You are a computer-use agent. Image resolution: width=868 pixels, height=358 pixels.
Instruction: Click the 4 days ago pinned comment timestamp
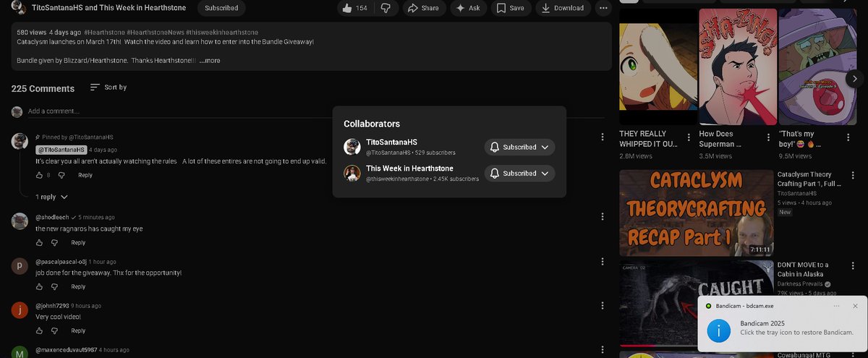click(x=103, y=150)
